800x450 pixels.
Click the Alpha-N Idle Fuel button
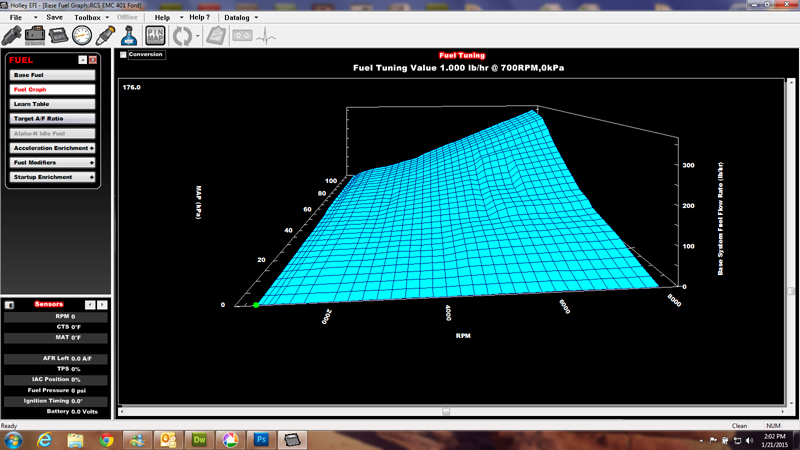(52, 133)
